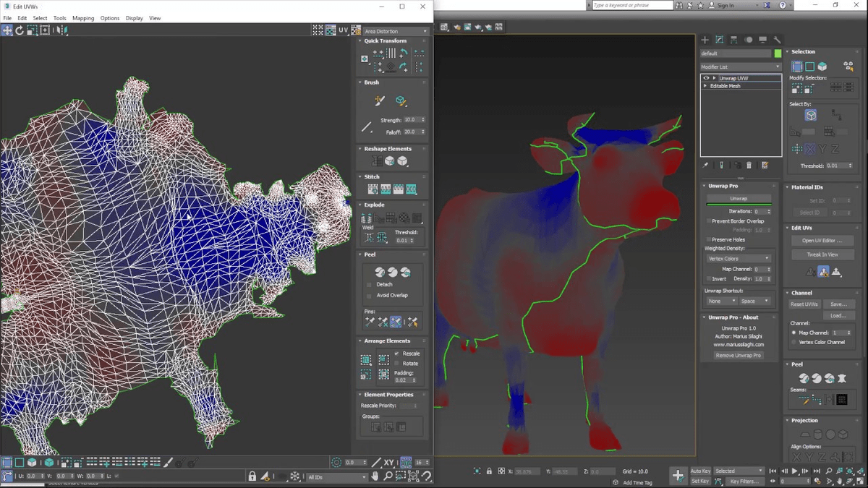This screenshot has height=488, width=868.
Task: Enable the Avoid Overlap checkbox
Action: point(370,296)
